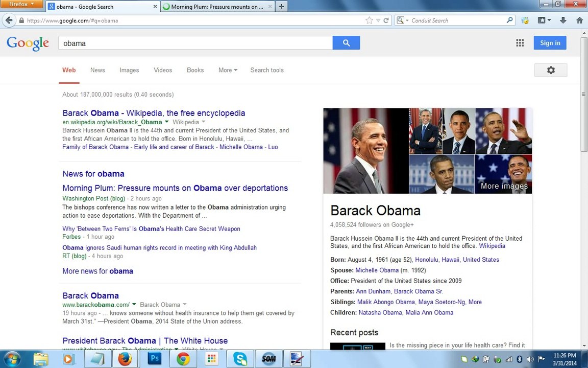The image size is (588, 368).
Task: Switch to the Images search tab
Action: tap(129, 70)
